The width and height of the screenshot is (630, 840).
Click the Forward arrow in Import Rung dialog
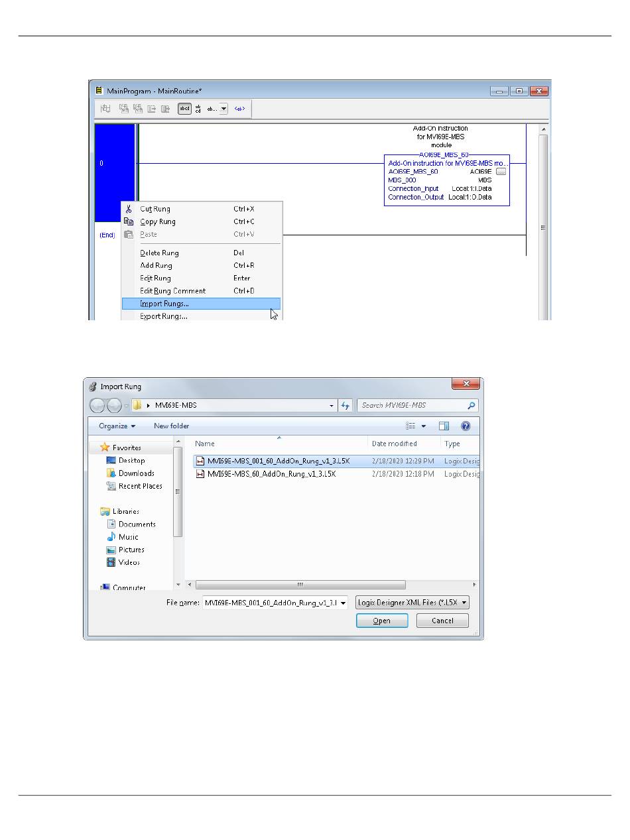tap(114, 405)
